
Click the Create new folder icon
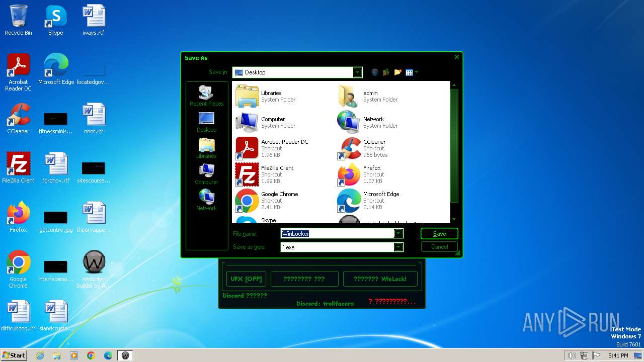pyautogui.click(x=398, y=72)
